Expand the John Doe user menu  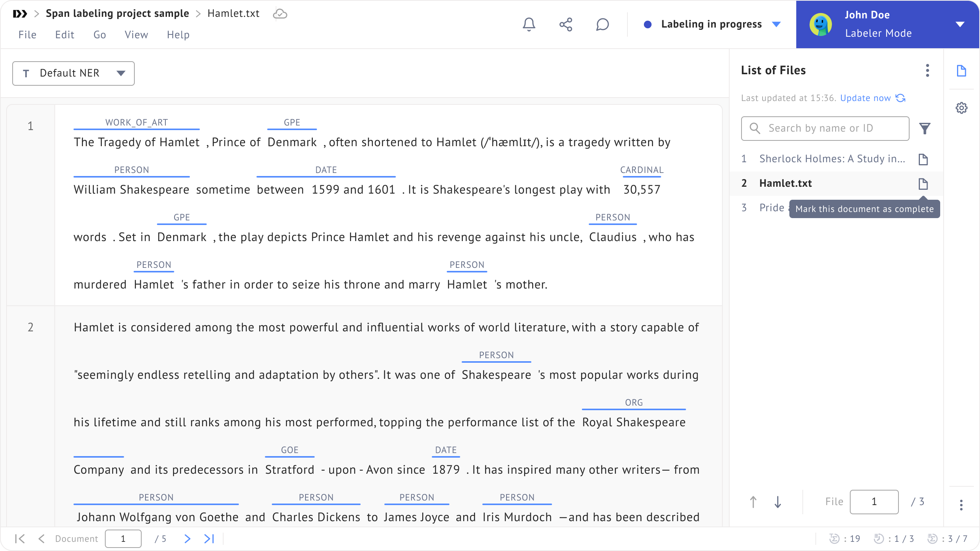pyautogui.click(x=960, y=24)
